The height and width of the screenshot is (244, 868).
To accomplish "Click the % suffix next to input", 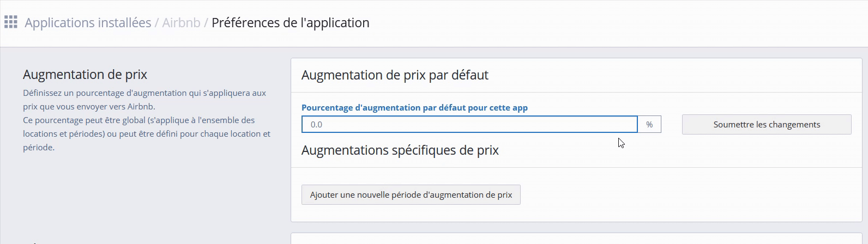I will point(649,124).
